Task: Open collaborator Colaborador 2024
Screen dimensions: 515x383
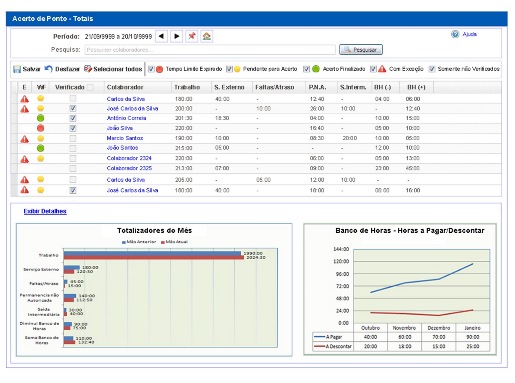Action: click(129, 158)
